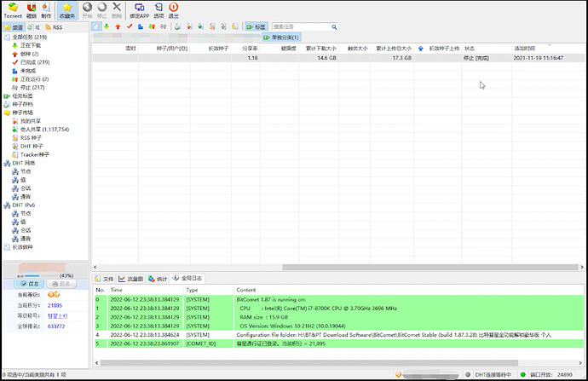The width and height of the screenshot is (588, 381).
Task: Select the 统计 statistics tab icon
Action: (159, 279)
